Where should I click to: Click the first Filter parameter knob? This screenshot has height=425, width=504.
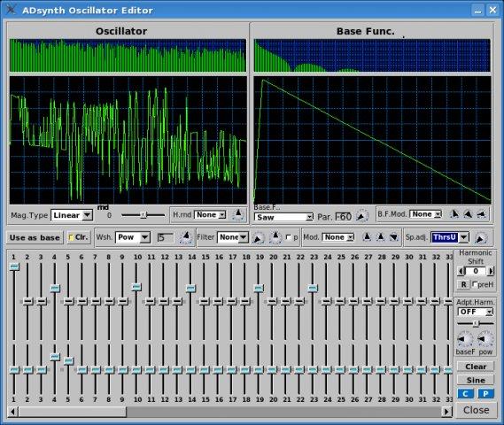tap(258, 238)
